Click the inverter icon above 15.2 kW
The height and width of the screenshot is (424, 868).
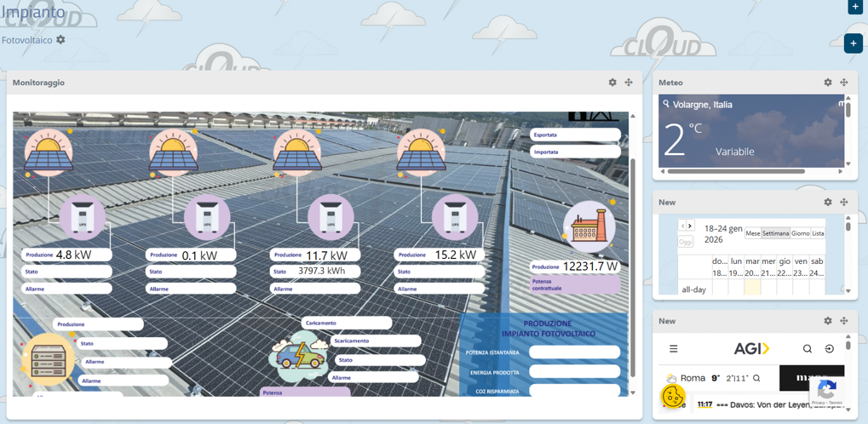click(x=455, y=217)
